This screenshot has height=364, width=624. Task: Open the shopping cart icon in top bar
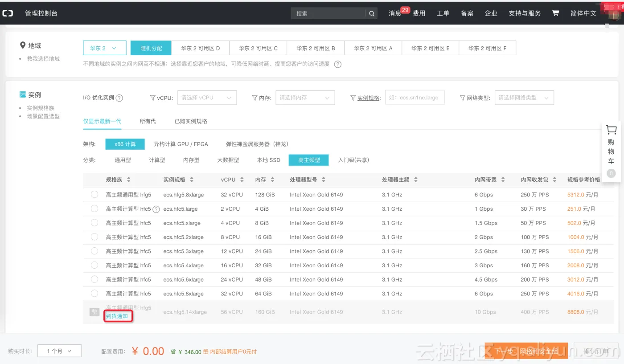(x=555, y=13)
